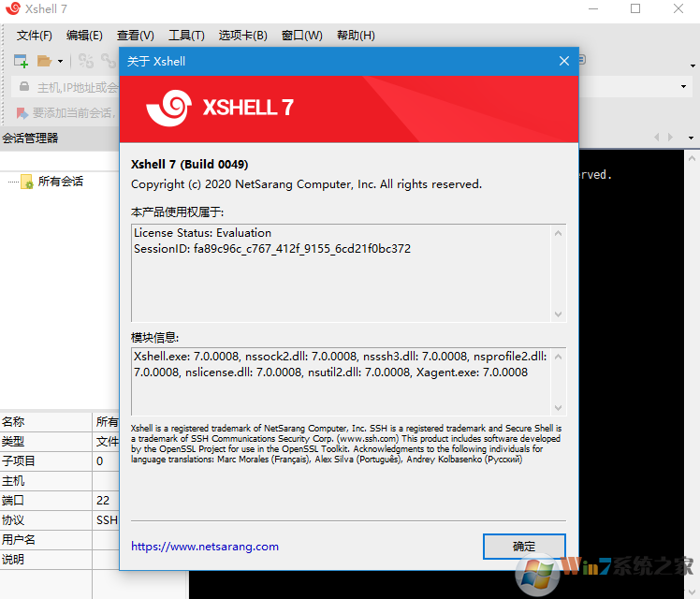Click the tab scroll-right arrow
Image resolution: width=700 pixels, height=599 pixels.
[670, 137]
